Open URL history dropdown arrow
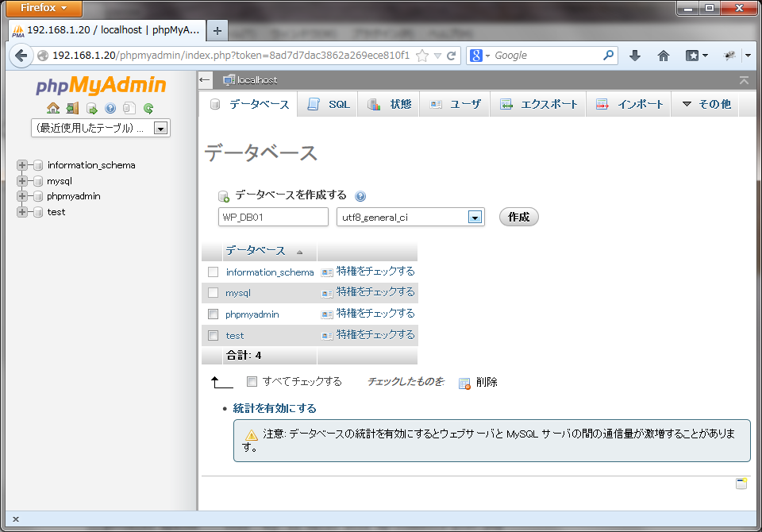This screenshot has height=532, width=762. (x=437, y=56)
